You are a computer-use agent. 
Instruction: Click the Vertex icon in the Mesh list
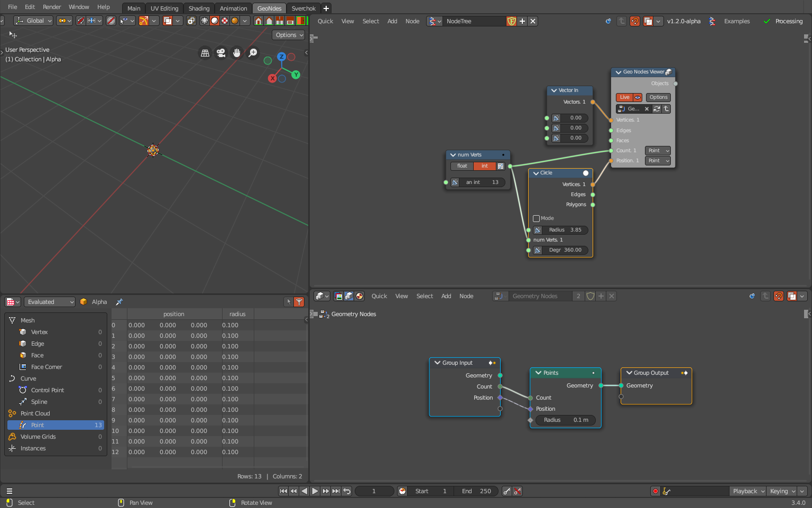23,331
